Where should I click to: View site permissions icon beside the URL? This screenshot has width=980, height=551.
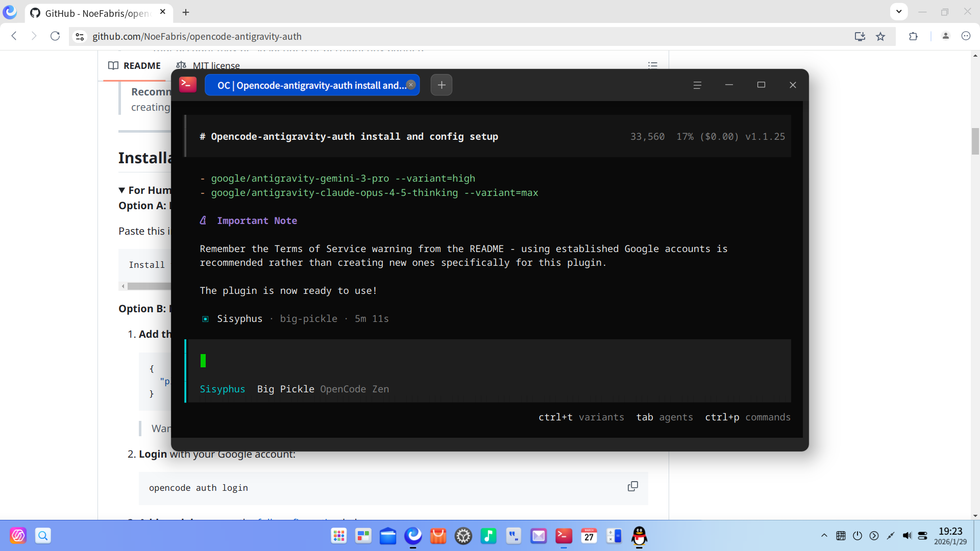[80, 36]
